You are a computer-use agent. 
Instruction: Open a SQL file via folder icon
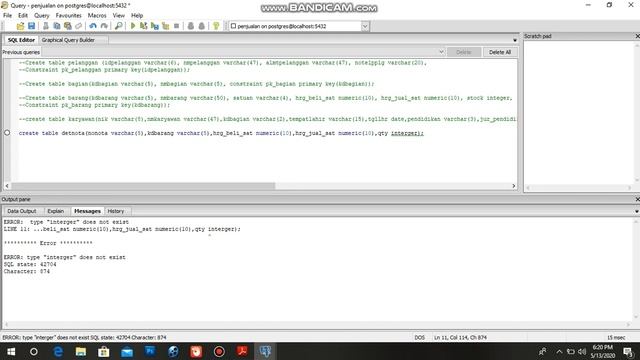(x=20, y=26)
